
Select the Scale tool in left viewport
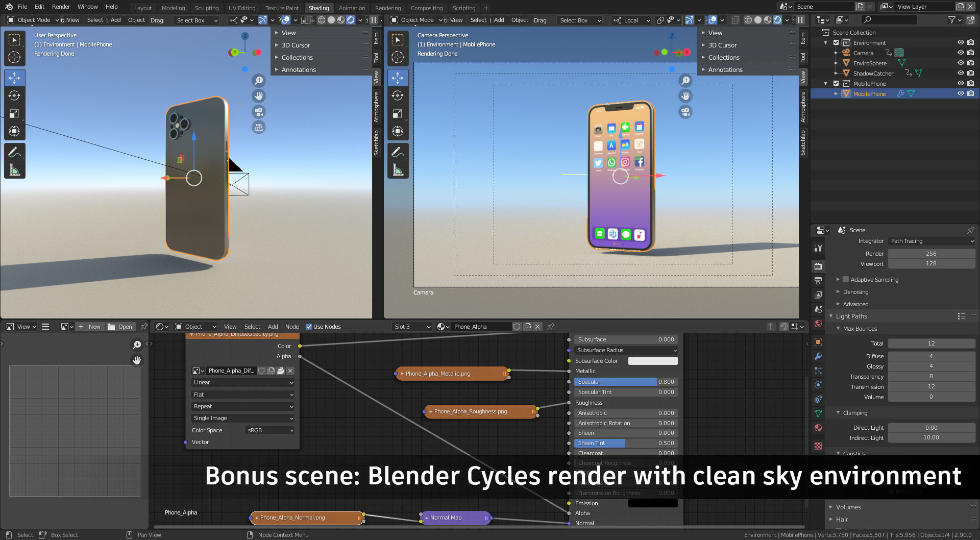click(14, 113)
